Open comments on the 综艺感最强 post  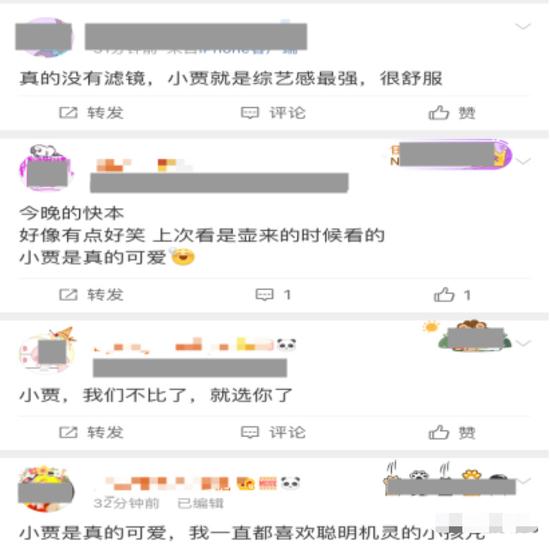(273, 113)
